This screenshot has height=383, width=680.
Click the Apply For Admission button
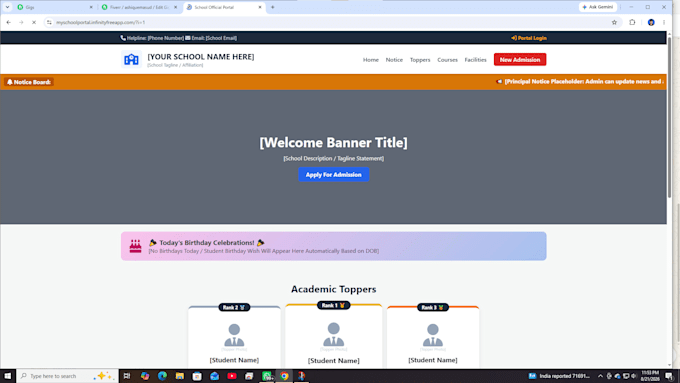[333, 174]
